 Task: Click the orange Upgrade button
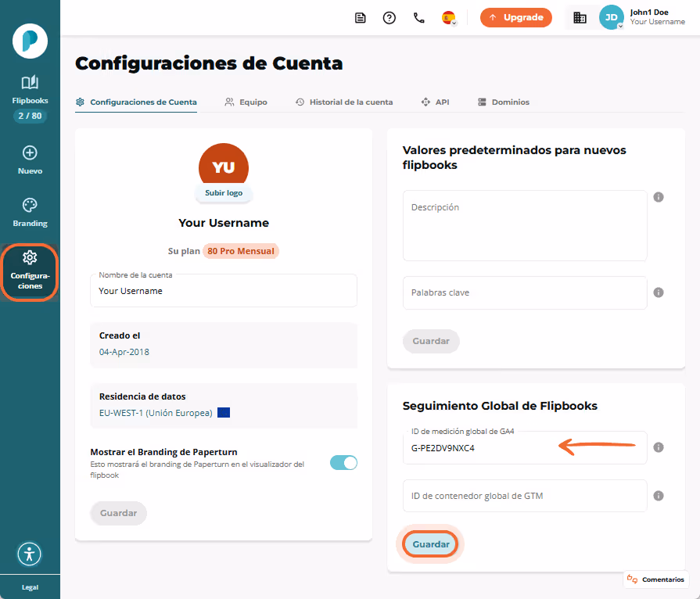pos(516,17)
